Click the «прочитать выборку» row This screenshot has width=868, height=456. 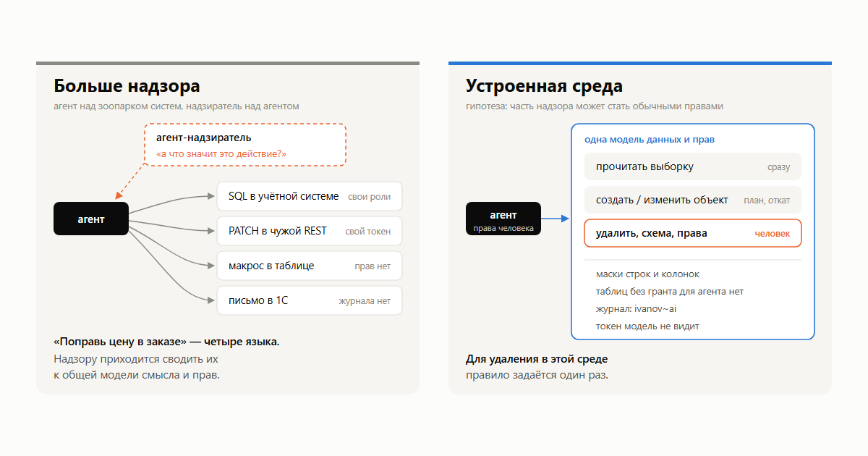693,166
